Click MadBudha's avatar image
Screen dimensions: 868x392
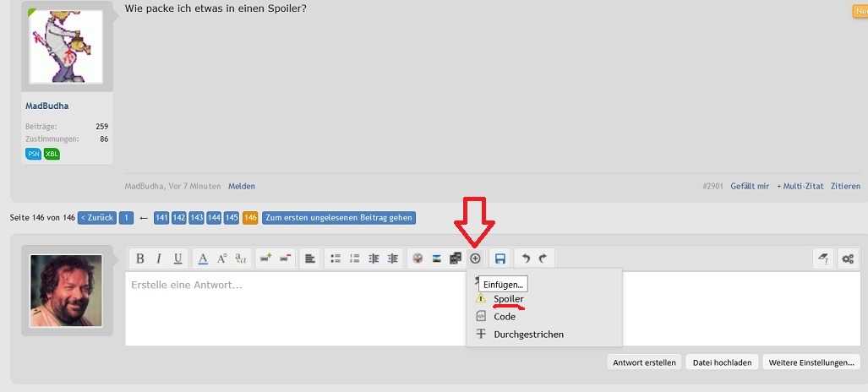[66, 46]
